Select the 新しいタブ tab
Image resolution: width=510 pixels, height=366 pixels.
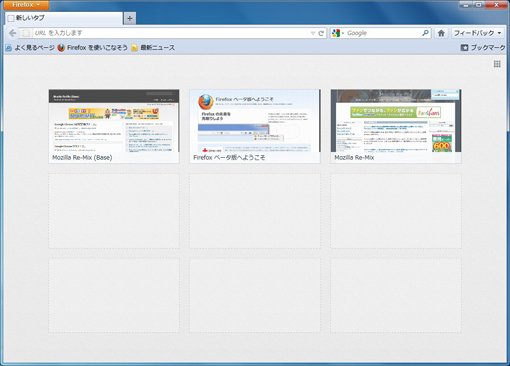pyautogui.click(x=64, y=18)
